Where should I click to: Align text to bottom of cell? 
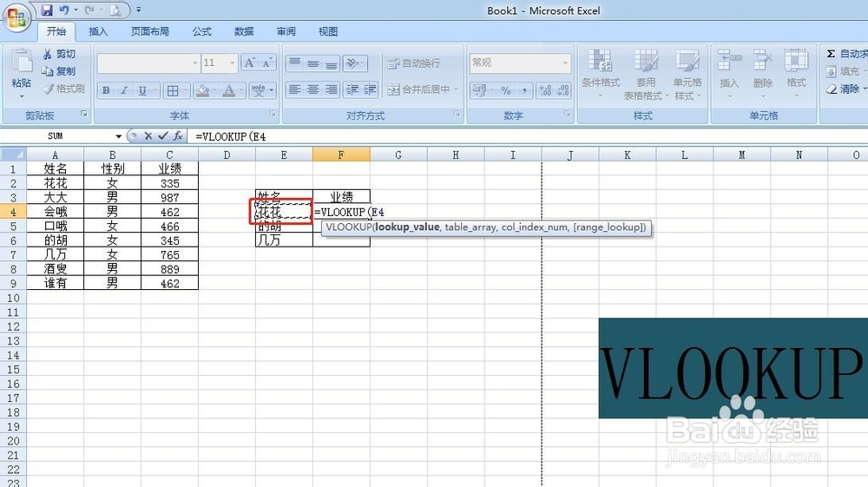[331, 63]
